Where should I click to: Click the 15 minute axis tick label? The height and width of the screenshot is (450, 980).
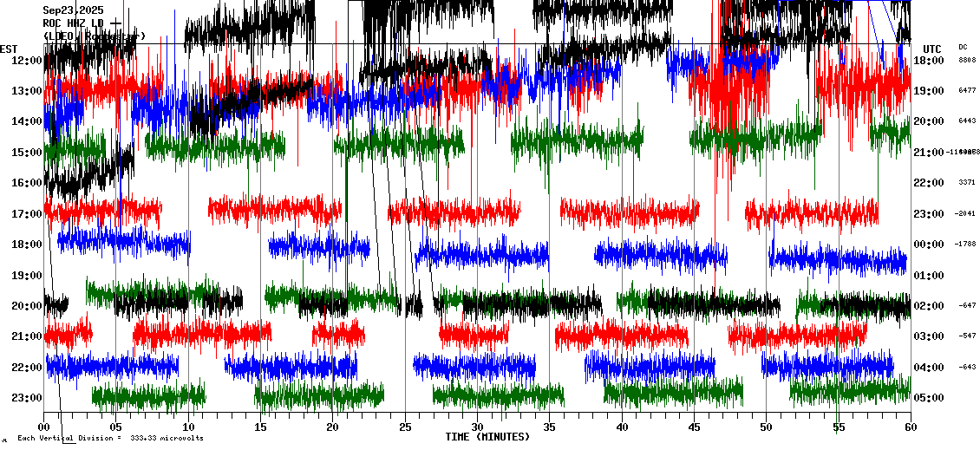[x=260, y=427]
